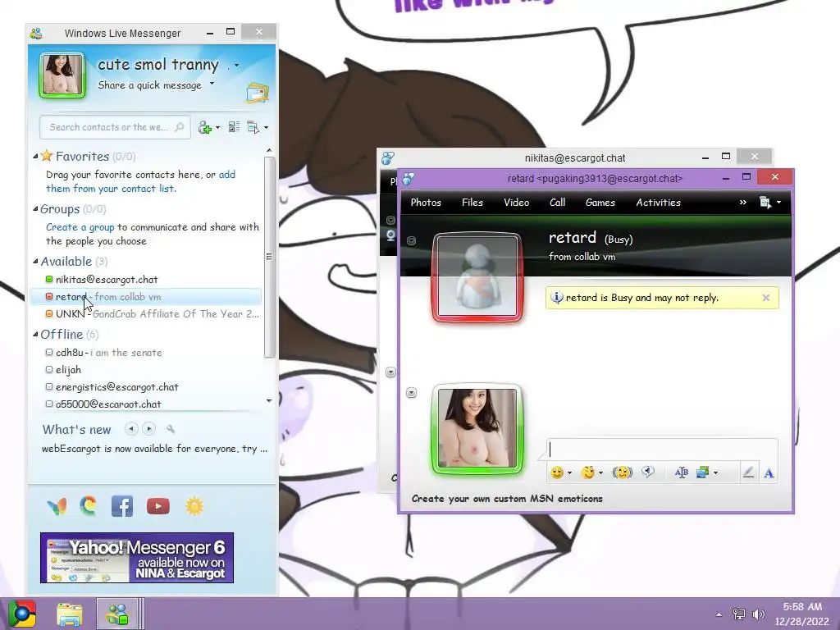Expand more toolbar items chevron in chat
The image size is (840, 630).
[743, 202]
